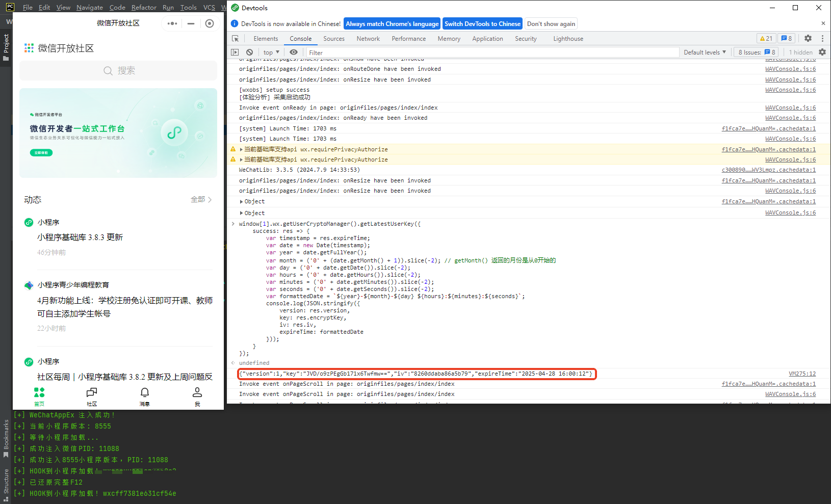
Task: Open the Refactor menu
Action: [144, 7]
